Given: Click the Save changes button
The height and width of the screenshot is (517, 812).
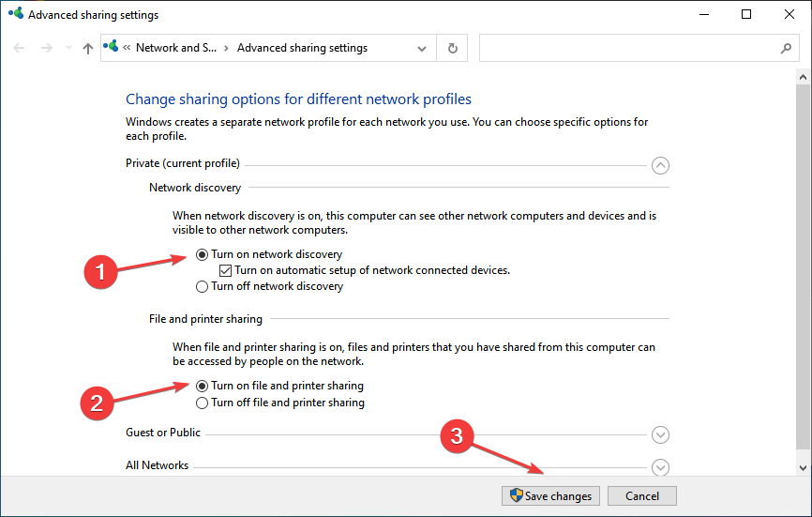Looking at the screenshot, I should pyautogui.click(x=550, y=496).
